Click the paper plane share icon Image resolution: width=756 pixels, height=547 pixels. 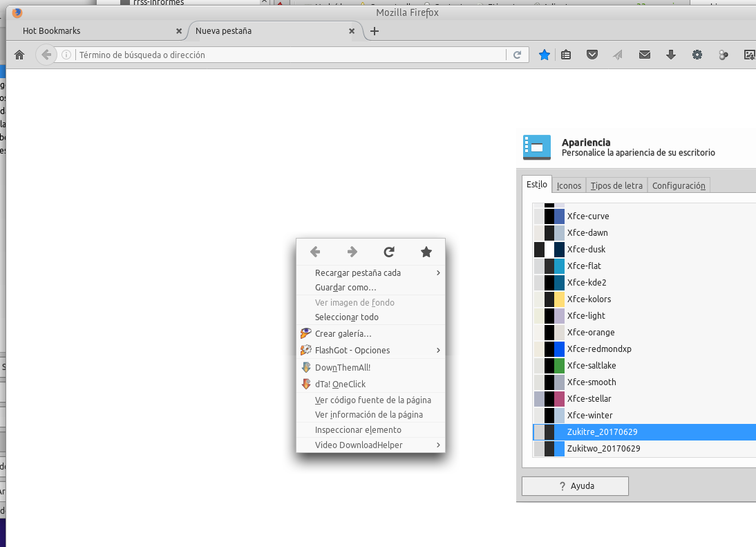tap(618, 55)
